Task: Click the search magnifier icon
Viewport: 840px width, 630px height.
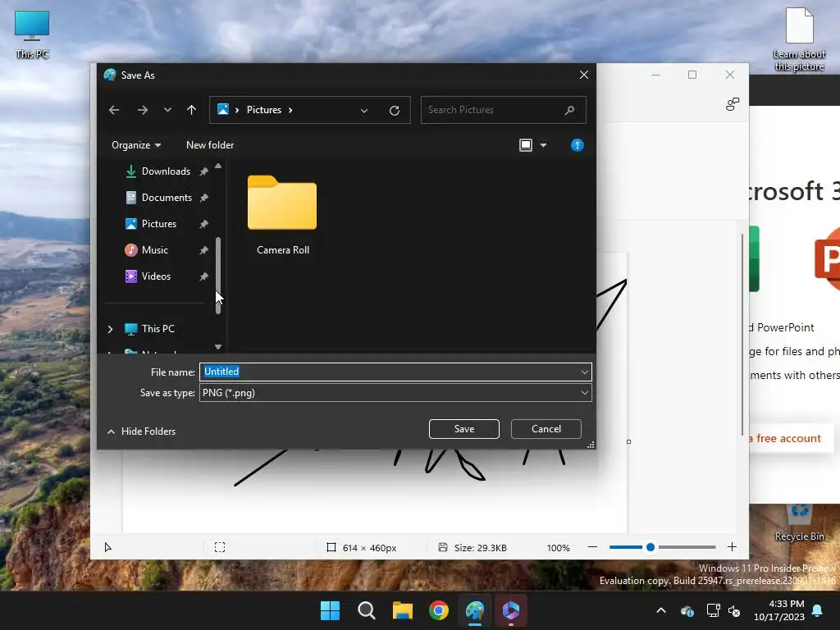Action: click(569, 110)
